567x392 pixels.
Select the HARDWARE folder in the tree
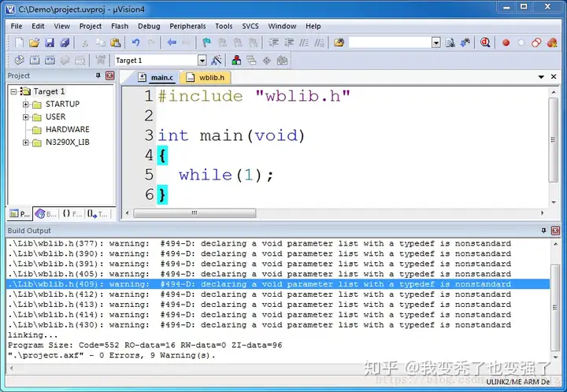[67, 129]
